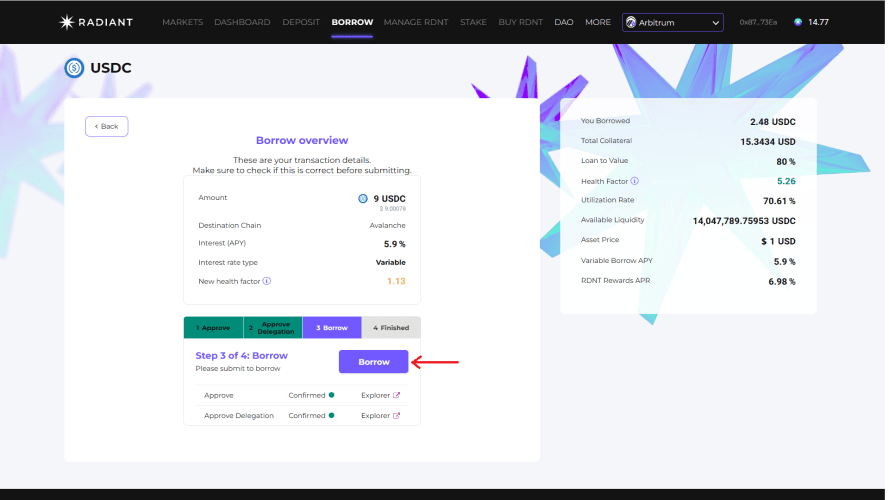
Task: Select the BORROW navigation item
Action: (x=352, y=22)
